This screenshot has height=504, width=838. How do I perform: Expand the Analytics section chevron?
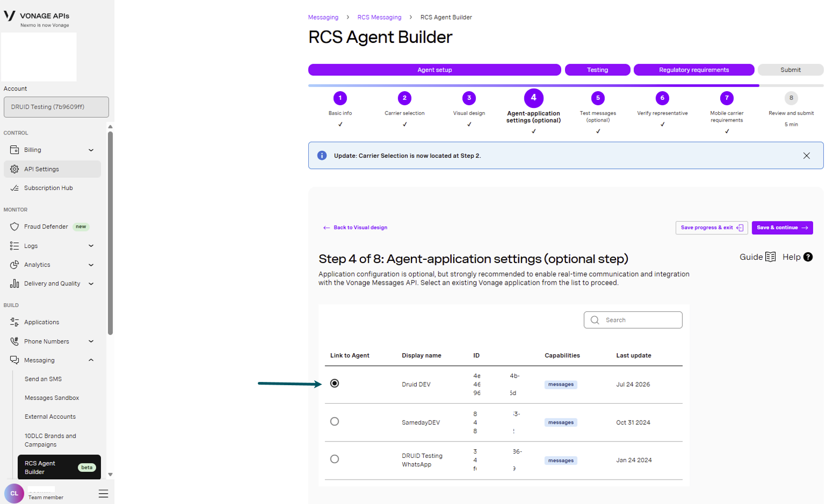pos(91,265)
